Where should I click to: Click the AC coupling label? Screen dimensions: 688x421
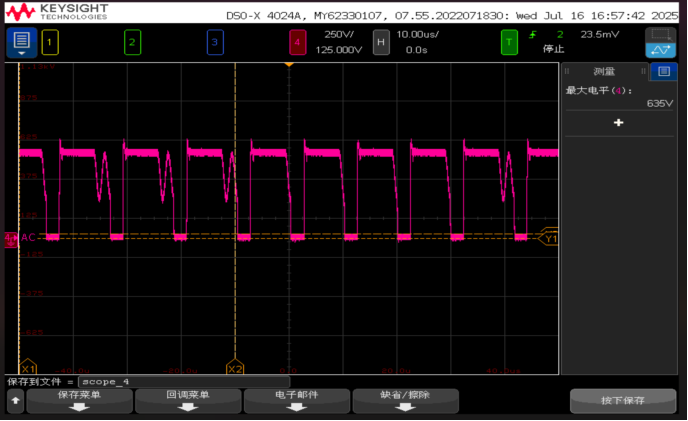click(x=28, y=237)
